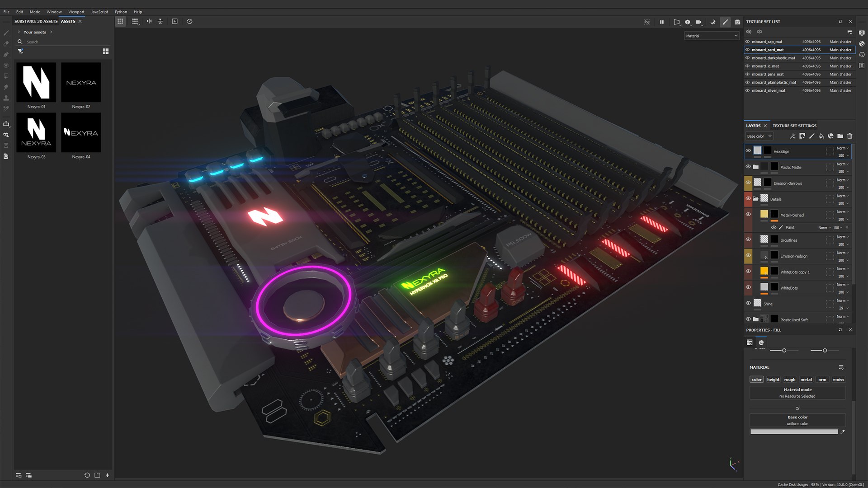Click Material mode No Resource Selected button
The image size is (868, 488).
click(x=797, y=393)
